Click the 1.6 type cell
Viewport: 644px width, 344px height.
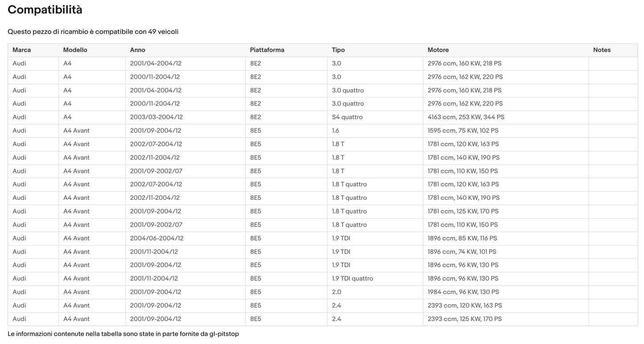click(375, 131)
